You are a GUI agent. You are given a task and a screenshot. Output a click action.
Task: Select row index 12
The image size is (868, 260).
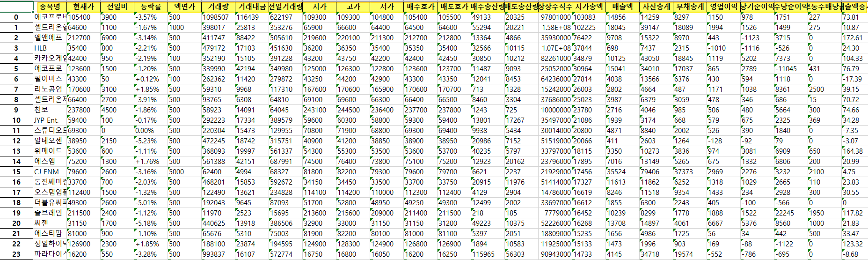(16, 141)
